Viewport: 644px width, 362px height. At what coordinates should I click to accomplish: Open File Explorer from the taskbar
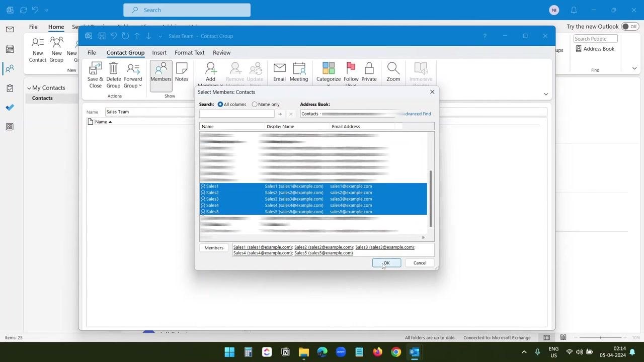click(x=303, y=352)
